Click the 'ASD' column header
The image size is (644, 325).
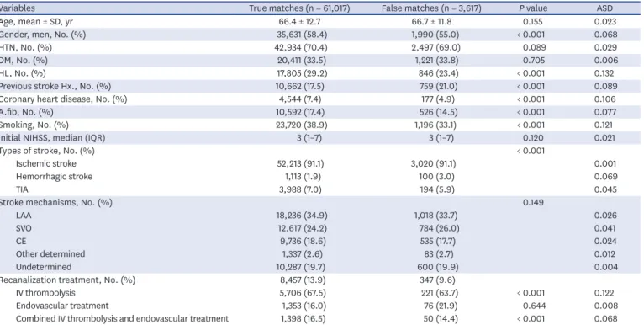click(604, 8)
